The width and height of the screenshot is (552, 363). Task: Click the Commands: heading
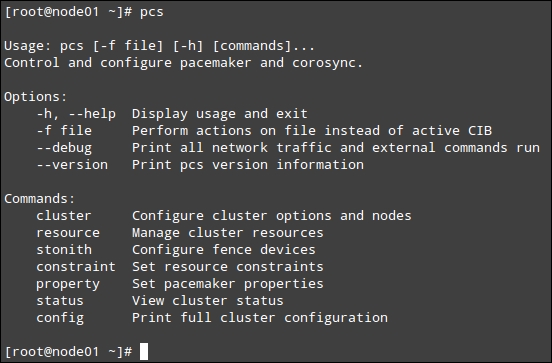[40, 199]
